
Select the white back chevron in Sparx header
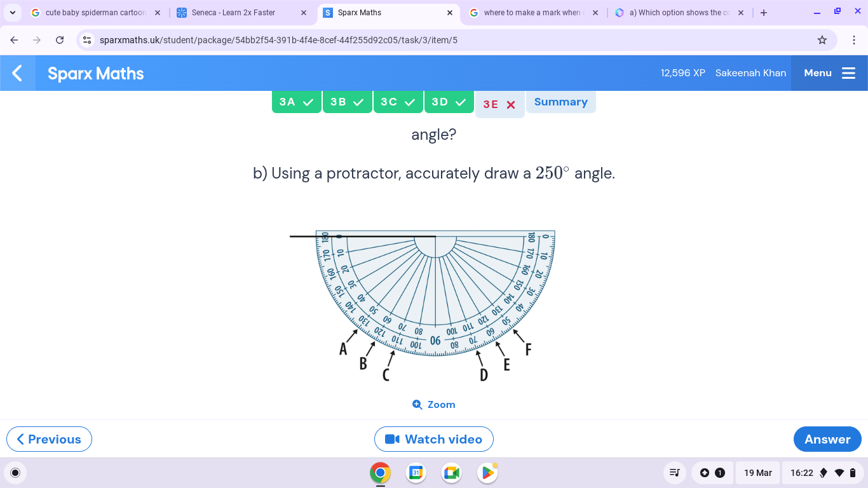17,73
